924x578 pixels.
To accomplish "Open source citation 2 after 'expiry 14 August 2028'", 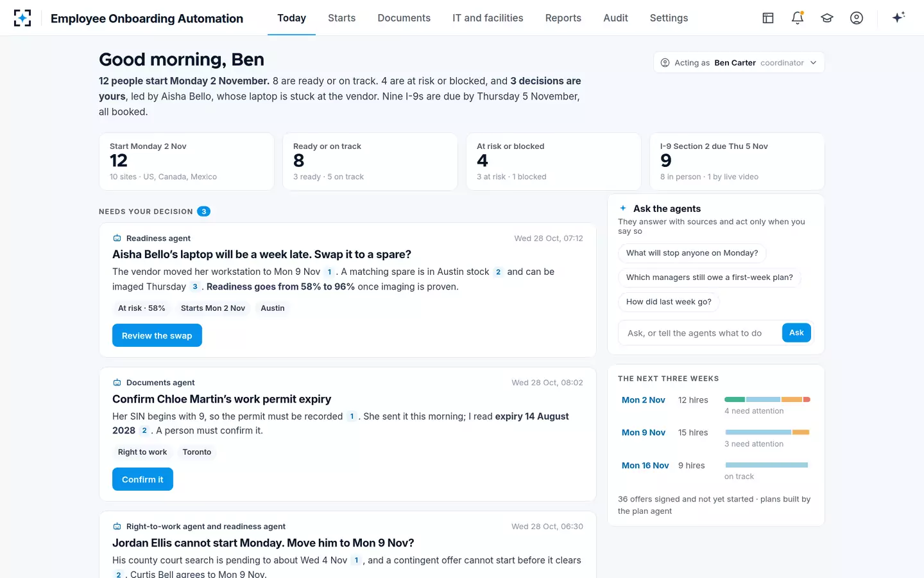I will [144, 431].
